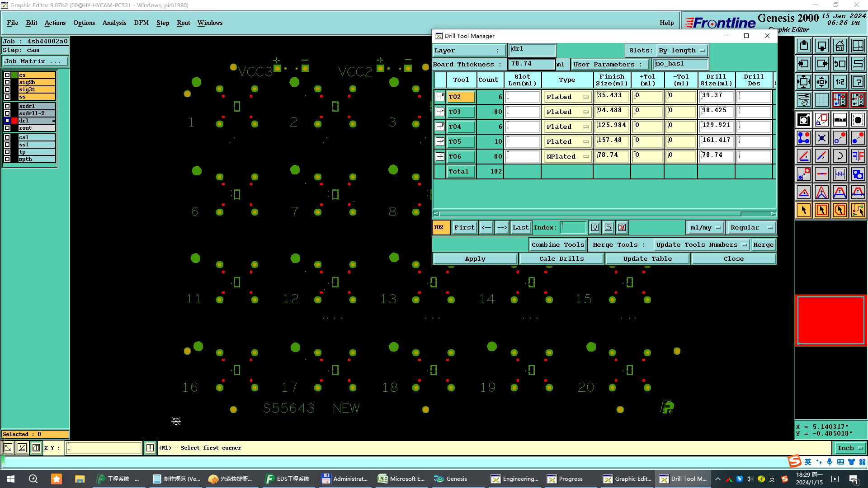Open Type dropdown for tool T02

point(567,97)
